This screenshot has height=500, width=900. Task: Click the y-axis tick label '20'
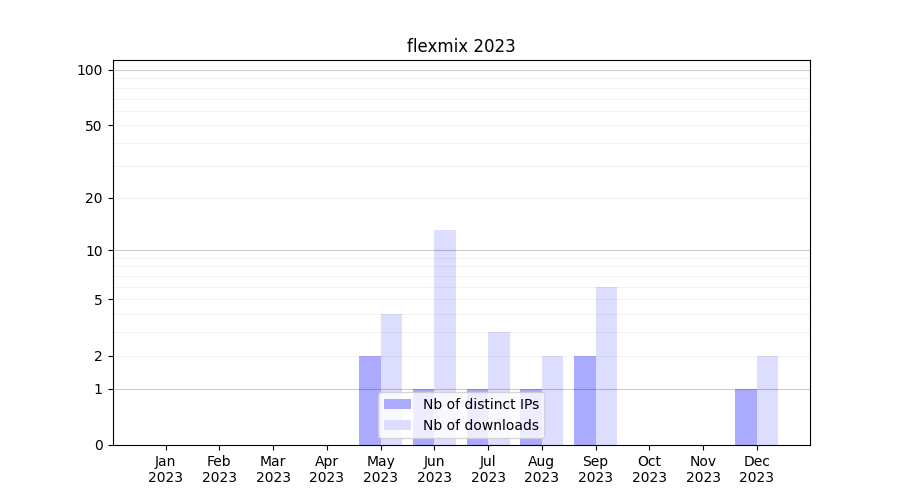(94, 198)
